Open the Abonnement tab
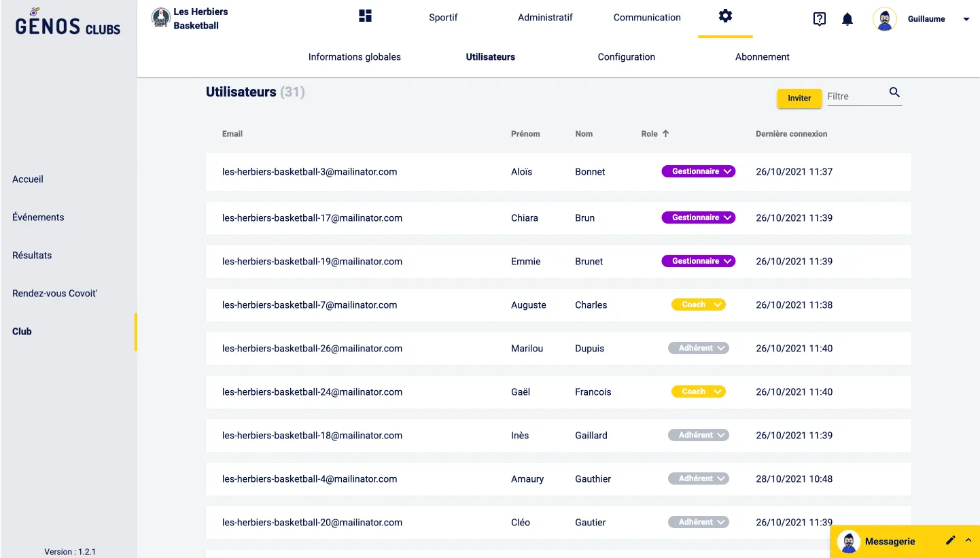 [762, 57]
